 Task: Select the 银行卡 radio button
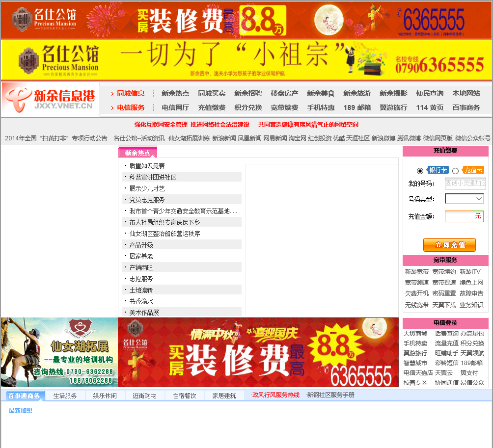[420, 171]
